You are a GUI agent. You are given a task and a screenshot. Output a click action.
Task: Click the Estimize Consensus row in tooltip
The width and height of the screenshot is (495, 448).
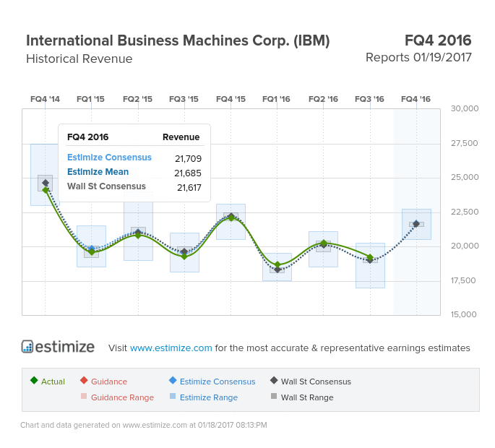click(134, 158)
